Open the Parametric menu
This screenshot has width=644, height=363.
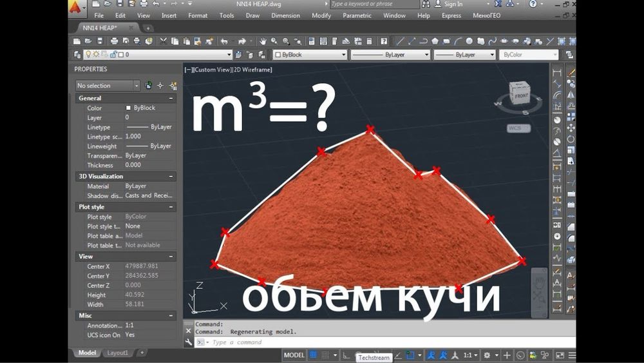click(x=357, y=15)
